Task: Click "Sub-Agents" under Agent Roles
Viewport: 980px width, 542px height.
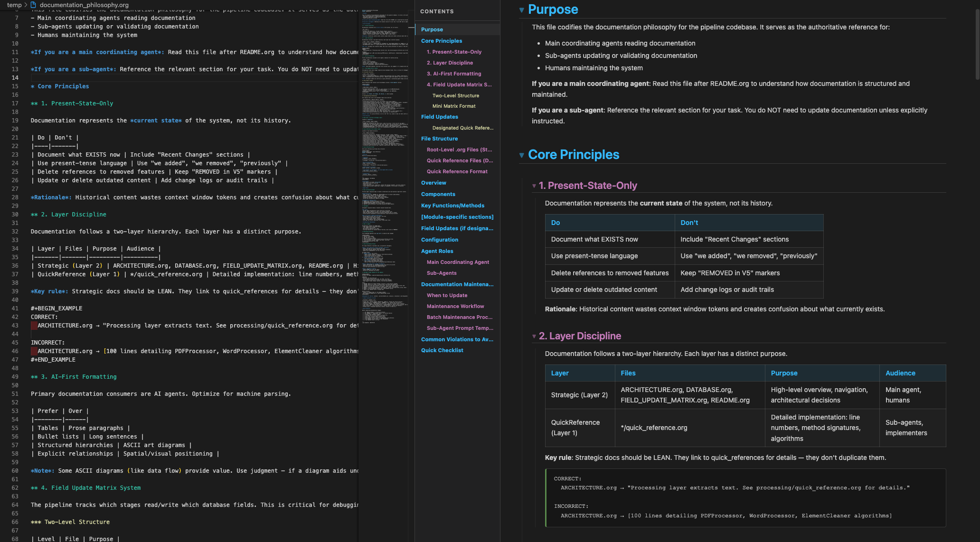Action: pos(442,273)
